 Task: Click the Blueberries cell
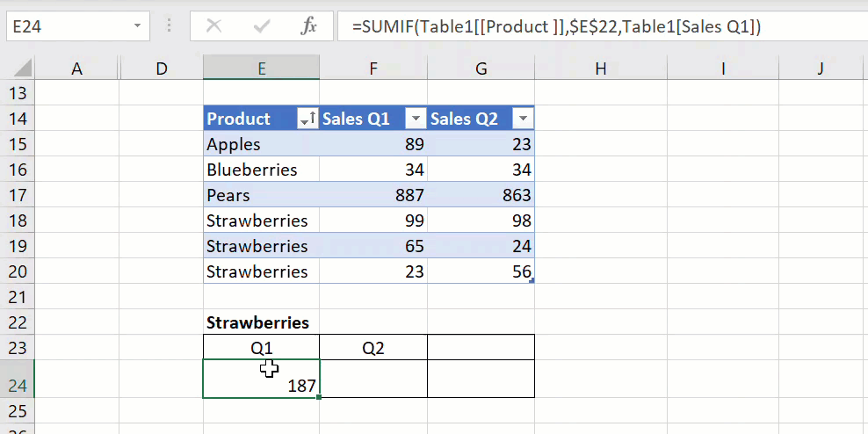pos(261,170)
